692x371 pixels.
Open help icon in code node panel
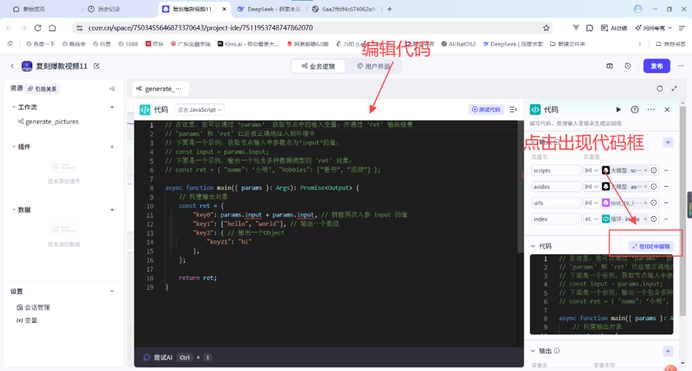[635, 109]
